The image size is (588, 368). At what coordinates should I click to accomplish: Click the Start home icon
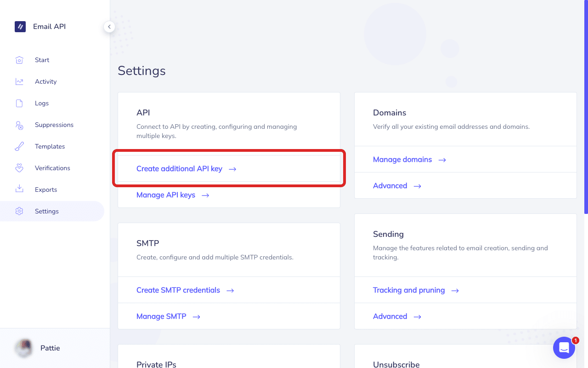pyautogui.click(x=19, y=60)
